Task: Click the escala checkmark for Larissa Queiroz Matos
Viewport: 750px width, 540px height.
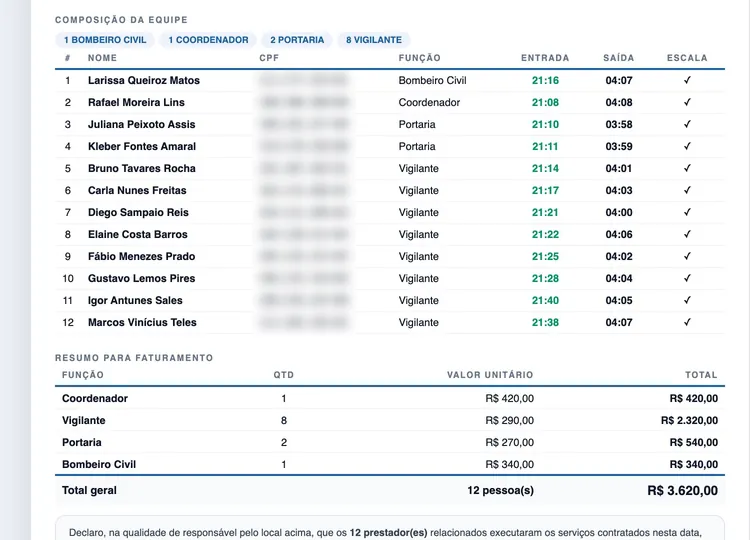Action: coord(687,80)
